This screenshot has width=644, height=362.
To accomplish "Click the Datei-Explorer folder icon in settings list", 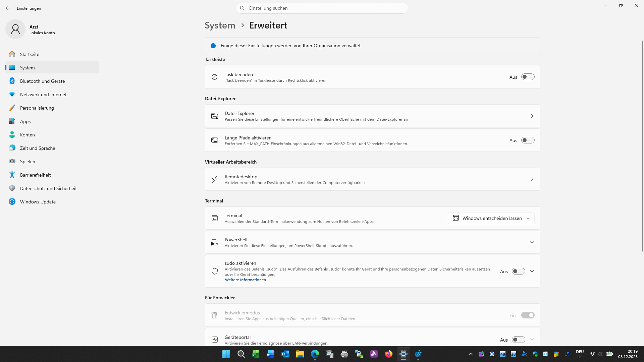I will coord(215,116).
